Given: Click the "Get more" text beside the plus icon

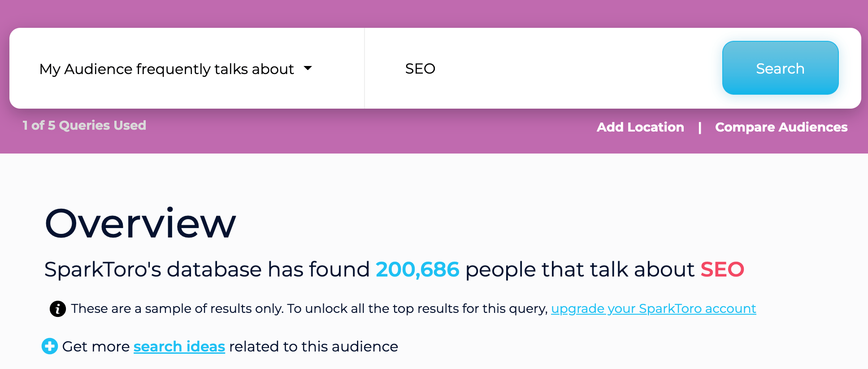Looking at the screenshot, I should tap(96, 347).
